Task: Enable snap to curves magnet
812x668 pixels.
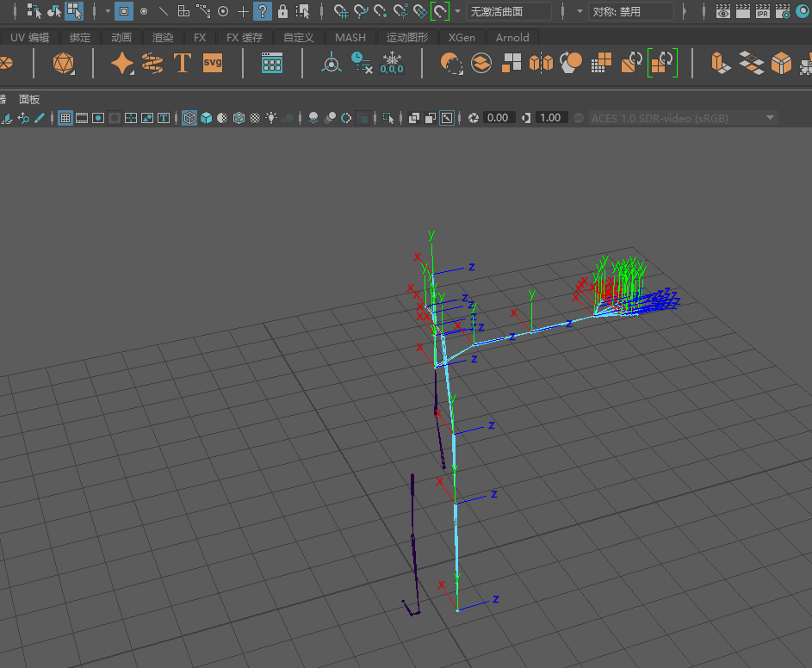Action: pos(361,11)
